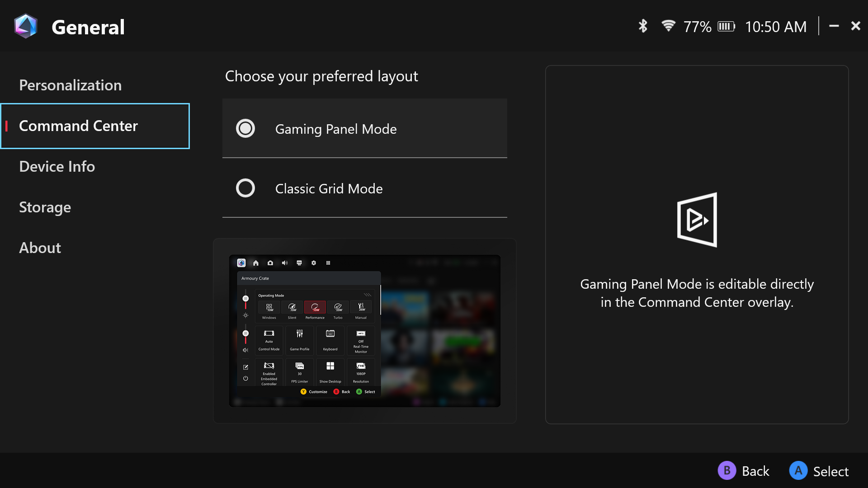The height and width of the screenshot is (488, 868).
Task: Click the Select button label
Action: (x=830, y=471)
